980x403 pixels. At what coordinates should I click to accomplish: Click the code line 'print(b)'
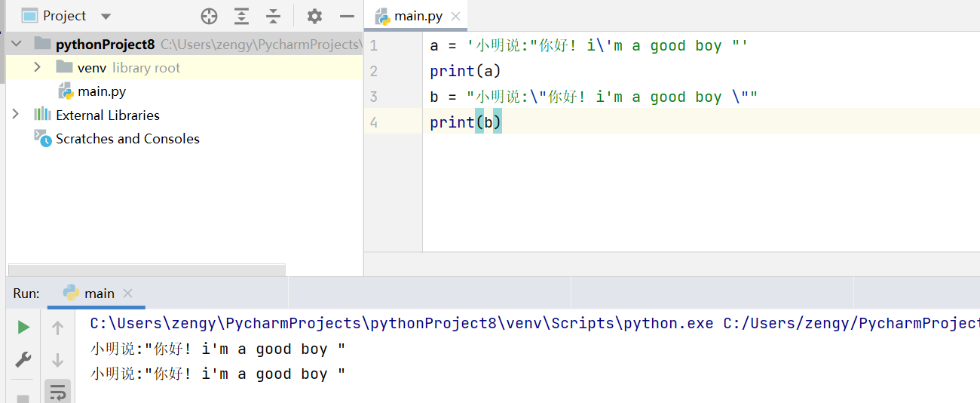click(465, 122)
